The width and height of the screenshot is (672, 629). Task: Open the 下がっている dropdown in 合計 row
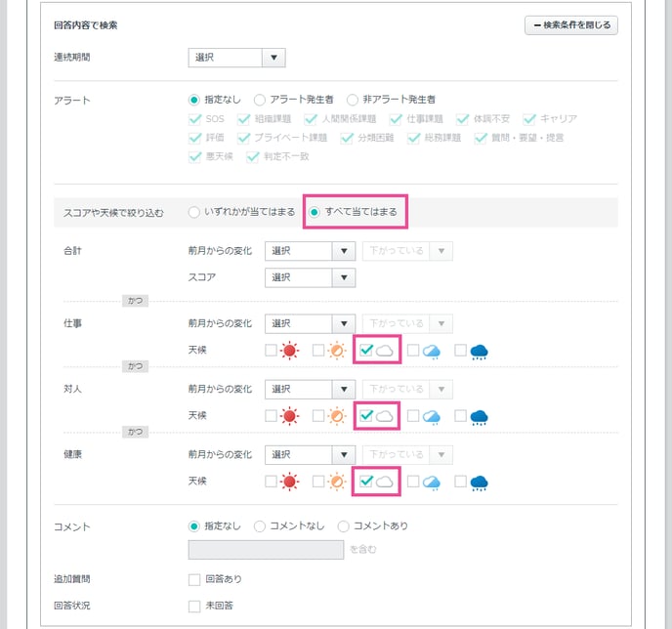tap(407, 251)
